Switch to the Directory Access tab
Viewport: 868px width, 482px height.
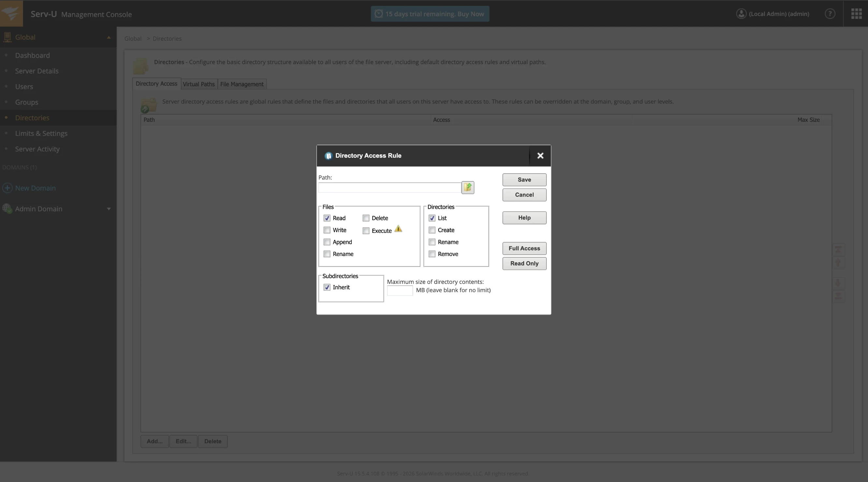(156, 83)
